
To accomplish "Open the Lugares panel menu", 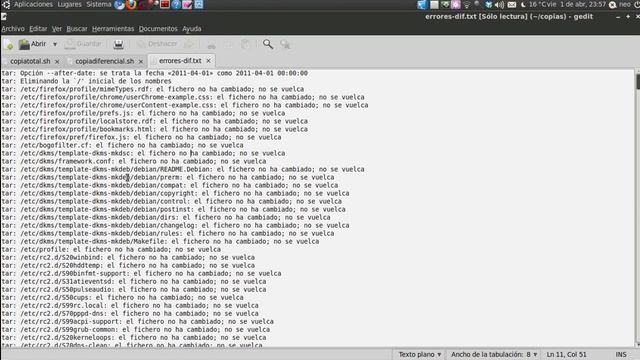I will 69,4.
